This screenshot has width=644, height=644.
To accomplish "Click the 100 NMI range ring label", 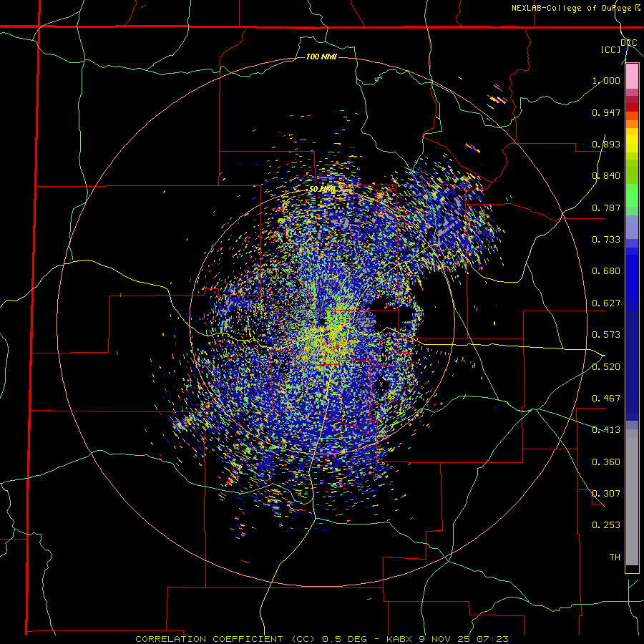I will (x=321, y=57).
